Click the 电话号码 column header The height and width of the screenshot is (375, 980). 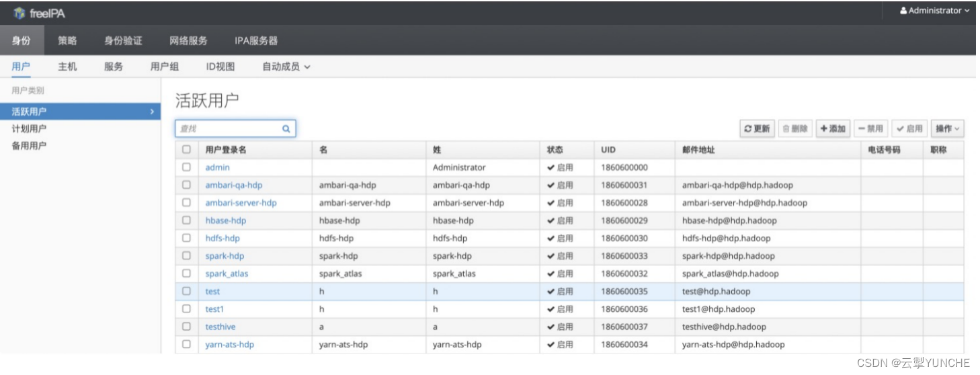[884, 150]
